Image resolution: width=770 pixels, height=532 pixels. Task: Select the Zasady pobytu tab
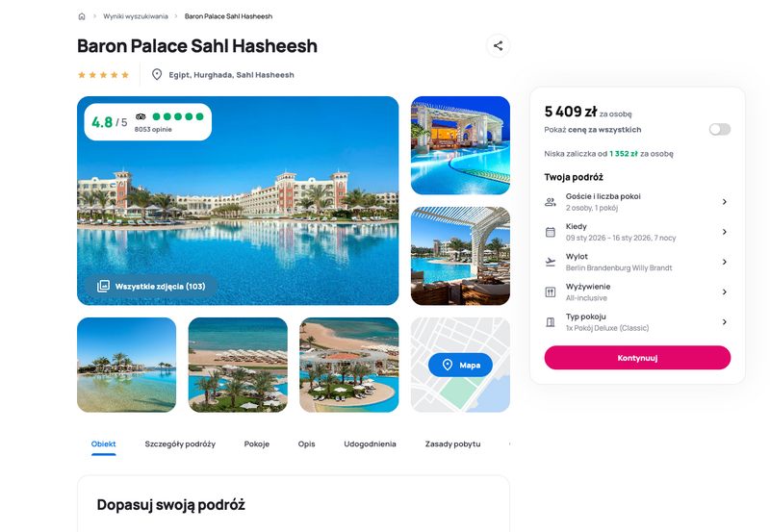pyautogui.click(x=452, y=443)
